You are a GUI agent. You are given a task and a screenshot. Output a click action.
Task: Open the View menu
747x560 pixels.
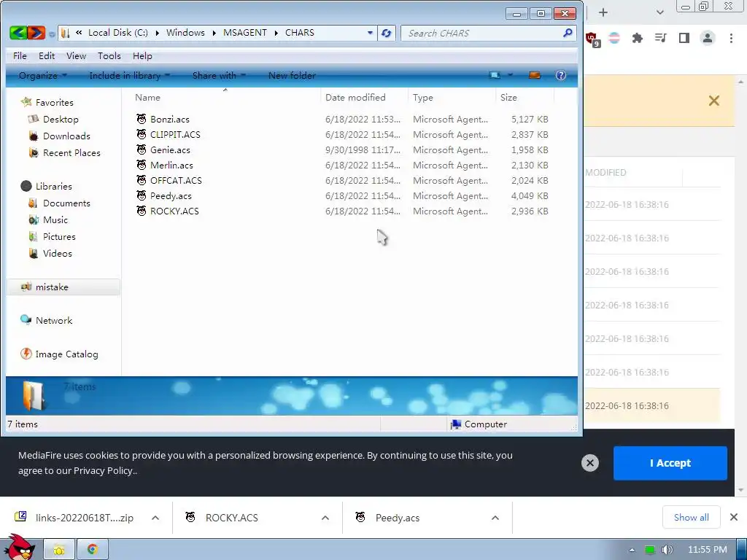click(76, 55)
